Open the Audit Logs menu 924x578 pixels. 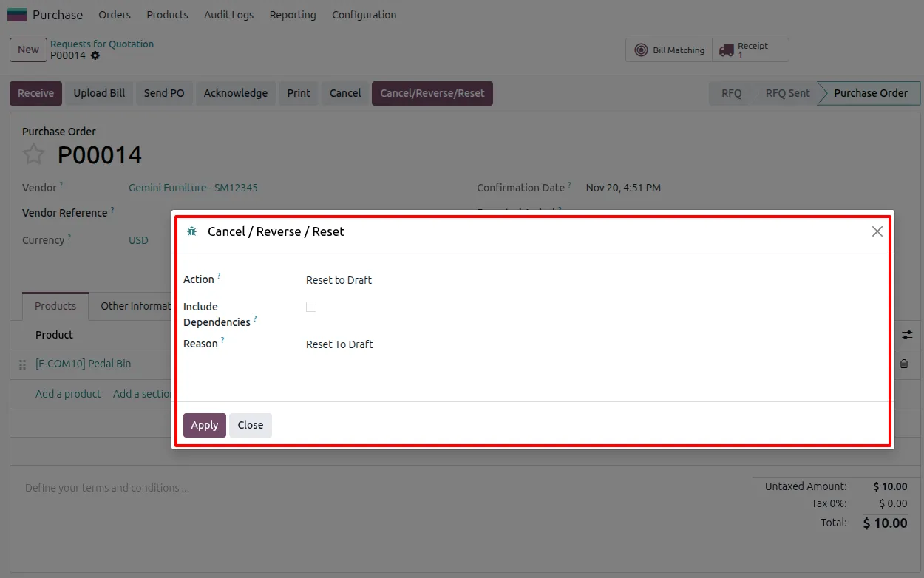pos(228,15)
